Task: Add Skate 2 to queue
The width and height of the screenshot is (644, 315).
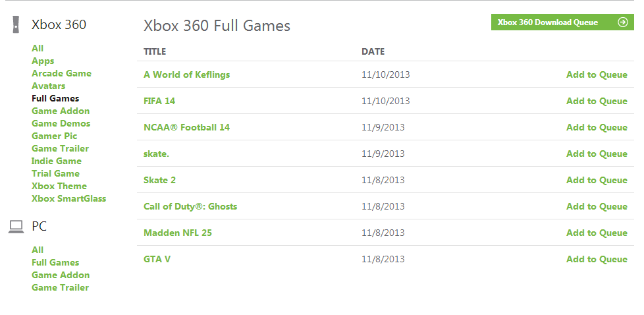Action: tap(597, 180)
